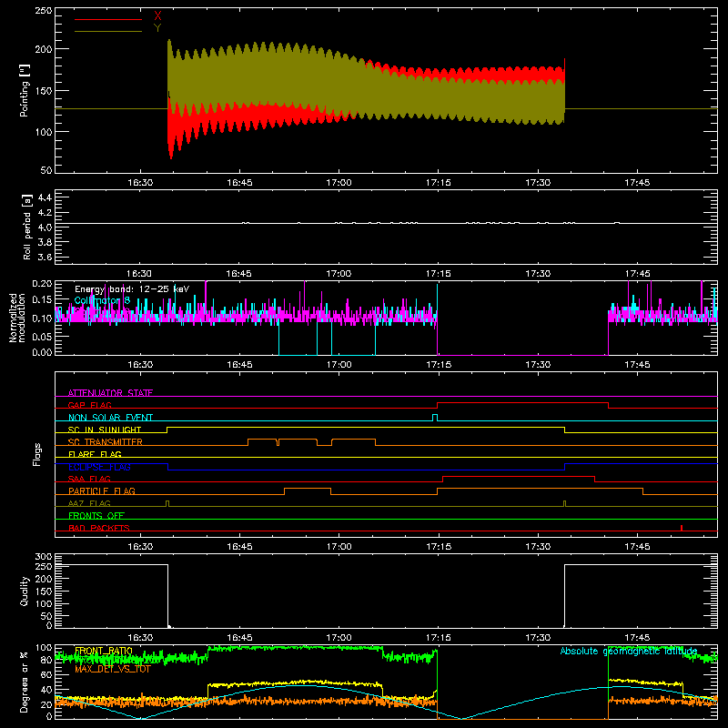
Task: Click the 50 tick on Pointing axis
Action: [46, 170]
